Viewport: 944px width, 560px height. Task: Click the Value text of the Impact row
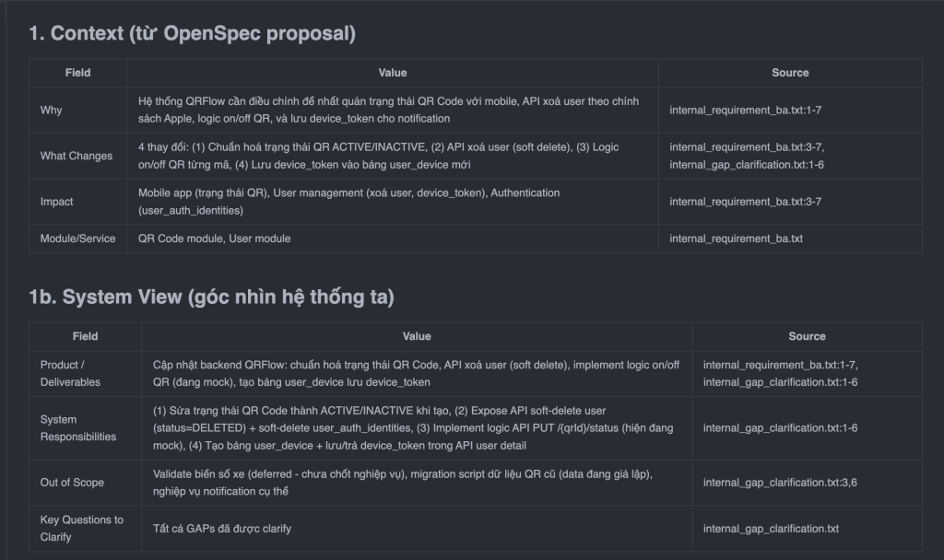tap(348, 202)
